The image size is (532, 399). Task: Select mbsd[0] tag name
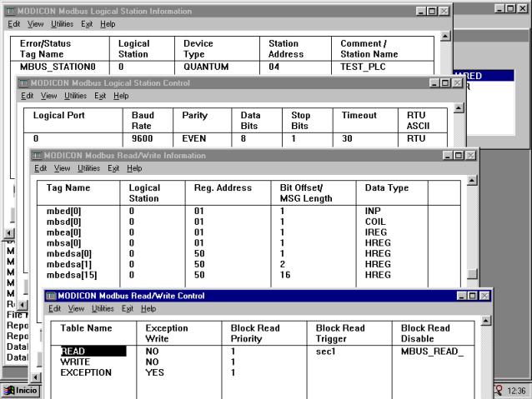[63, 222]
